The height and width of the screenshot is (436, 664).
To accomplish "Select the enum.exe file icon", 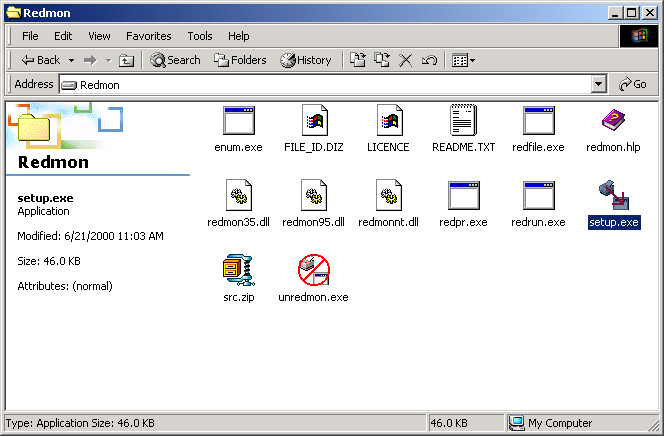I will coord(238,121).
